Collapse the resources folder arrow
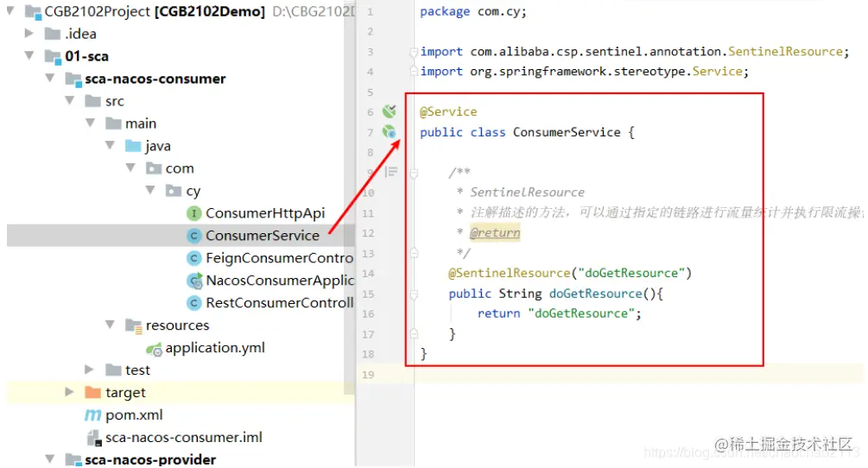The height and width of the screenshot is (468, 868). [x=111, y=324]
